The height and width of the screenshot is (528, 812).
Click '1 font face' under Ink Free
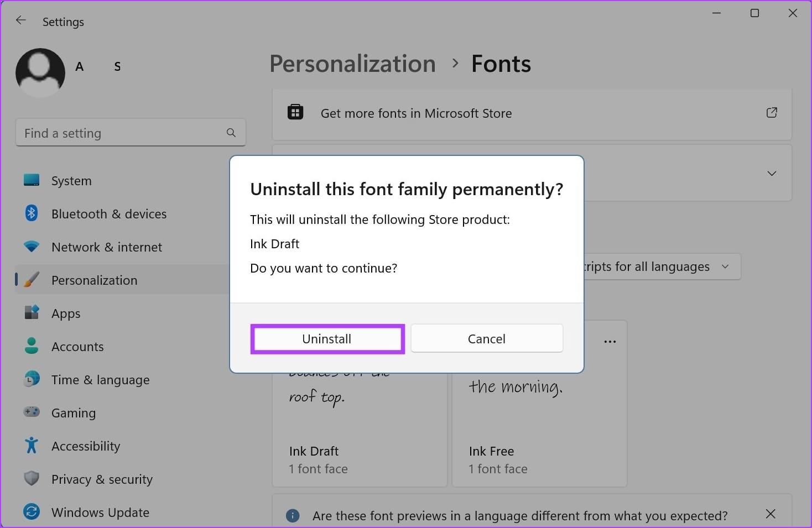tap(498, 469)
